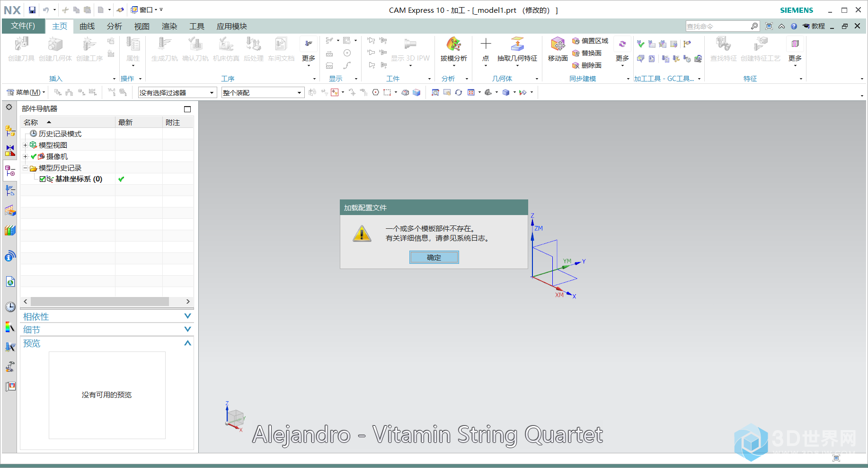The image size is (868, 468).
Task: Open the 教程 tutorial link
Action: click(814, 26)
